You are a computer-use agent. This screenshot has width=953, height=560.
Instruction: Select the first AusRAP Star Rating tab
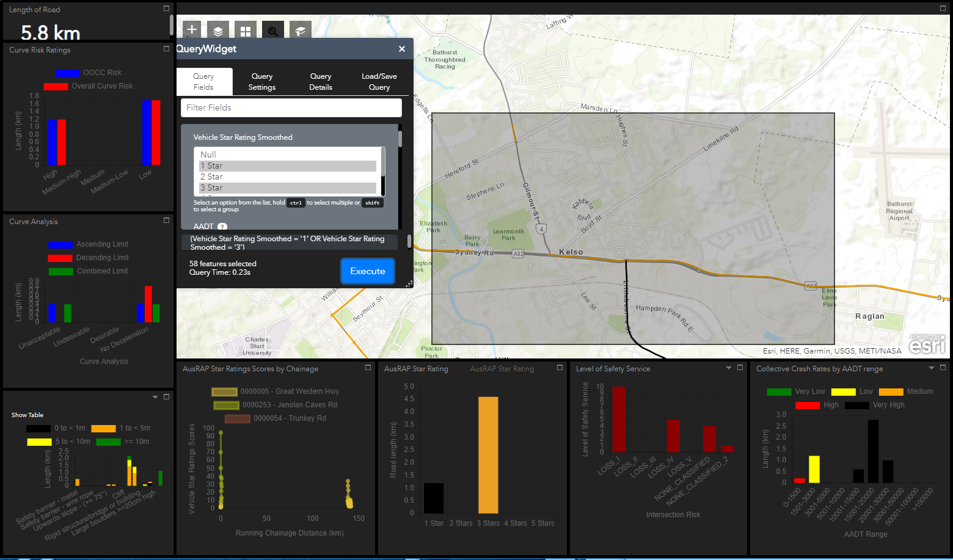click(416, 369)
